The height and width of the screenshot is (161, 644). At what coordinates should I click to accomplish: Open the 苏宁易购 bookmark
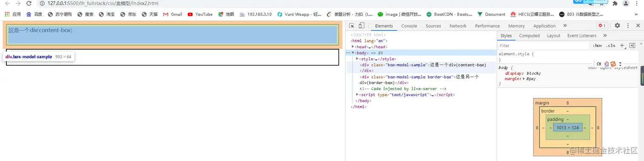coord(59,14)
